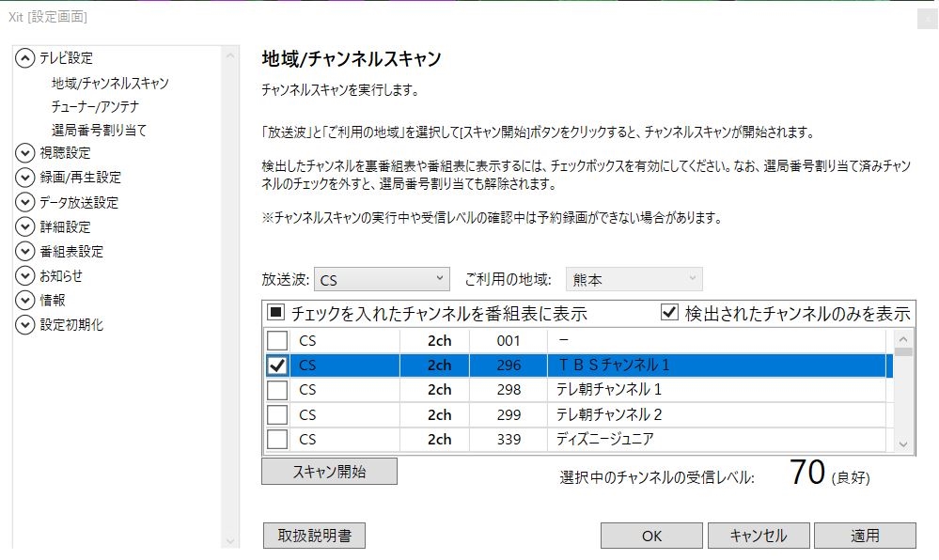This screenshot has height=560, width=939.
Task: Open the 取扱説明書 manual
Action: (314, 536)
